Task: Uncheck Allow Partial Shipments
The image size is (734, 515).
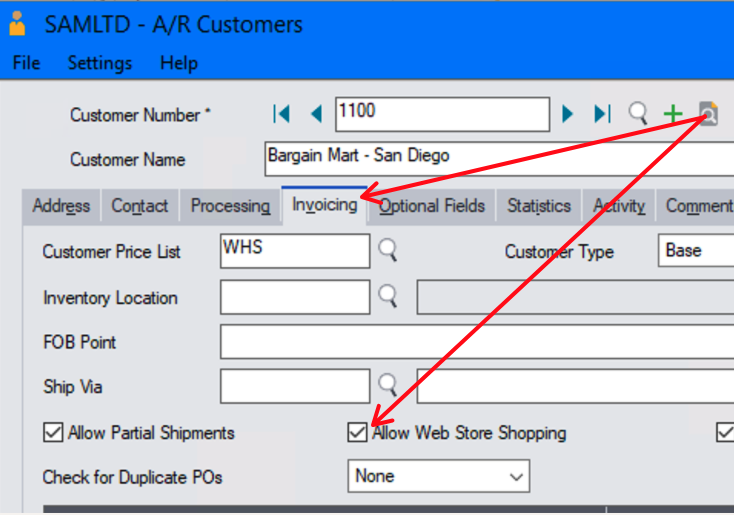Action: 53,433
